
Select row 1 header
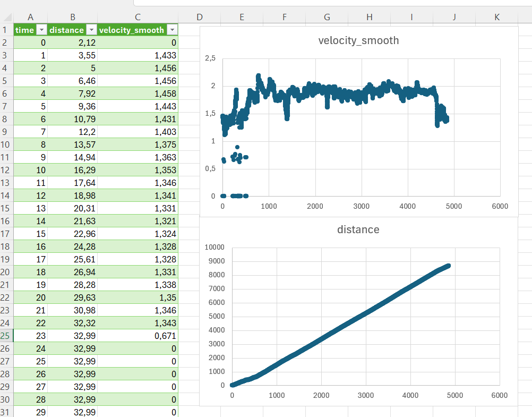click(5, 30)
